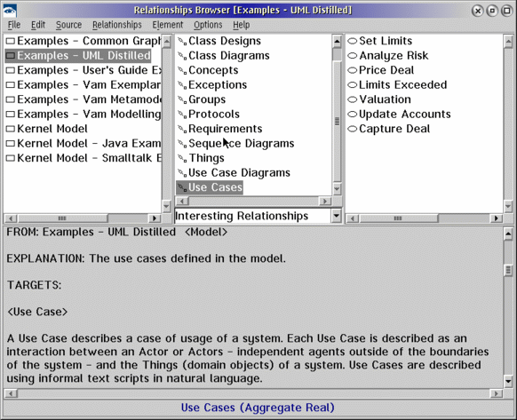517x420 pixels.
Task: Open the Options menu
Action: 208,25
